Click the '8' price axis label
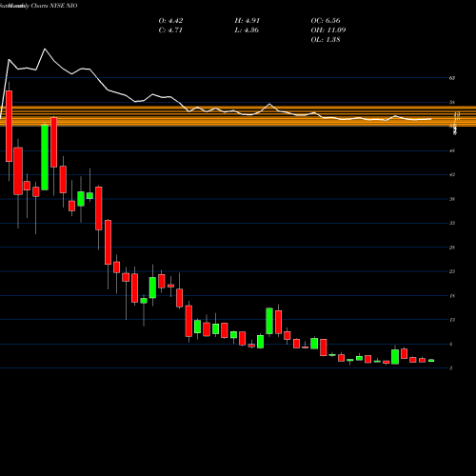 pos(451,344)
